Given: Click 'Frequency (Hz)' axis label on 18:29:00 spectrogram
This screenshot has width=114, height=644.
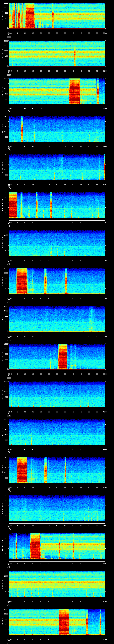Looking at the screenshot, I should (3, 16).
